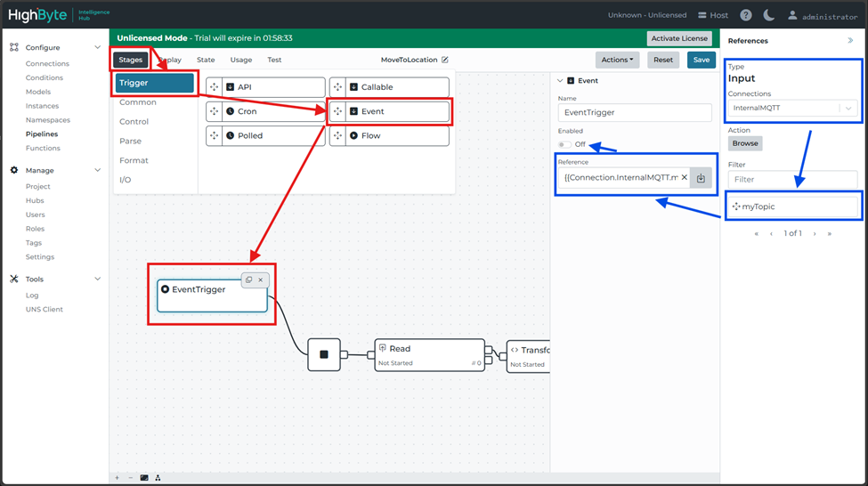Select the I/O stage category
The width and height of the screenshot is (868, 486).
pos(126,180)
